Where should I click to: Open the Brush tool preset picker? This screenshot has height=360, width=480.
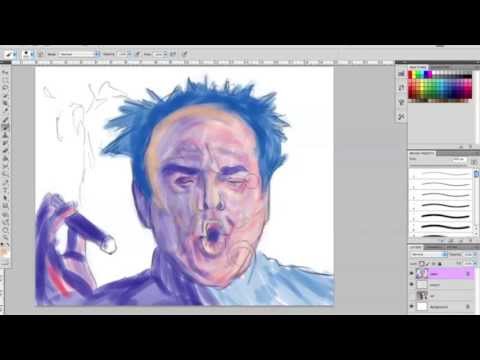(x=10, y=54)
